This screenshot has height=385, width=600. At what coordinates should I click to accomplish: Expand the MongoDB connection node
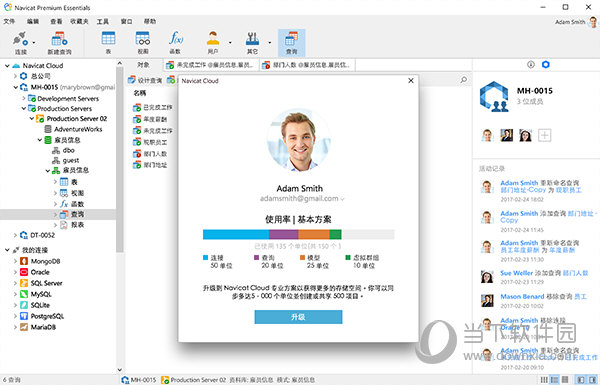15,261
